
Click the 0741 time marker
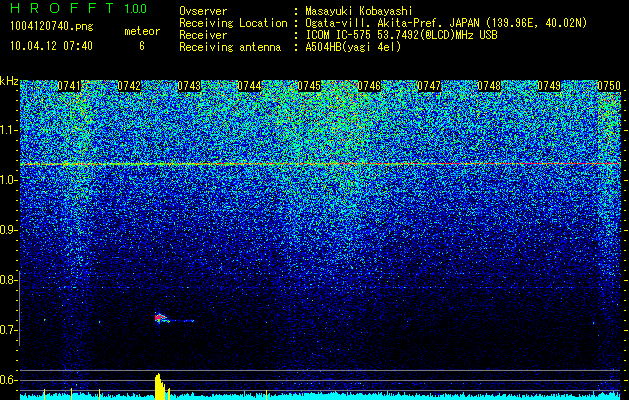[x=69, y=86]
